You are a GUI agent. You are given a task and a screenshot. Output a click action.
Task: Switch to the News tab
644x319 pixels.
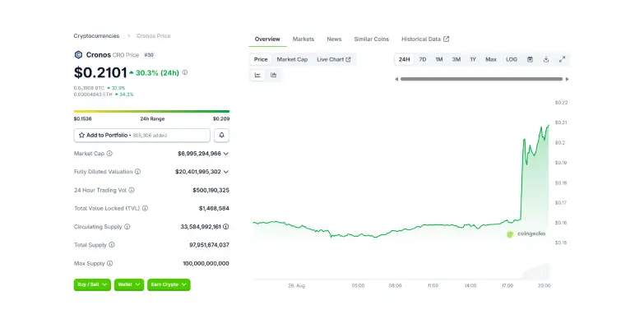click(334, 39)
